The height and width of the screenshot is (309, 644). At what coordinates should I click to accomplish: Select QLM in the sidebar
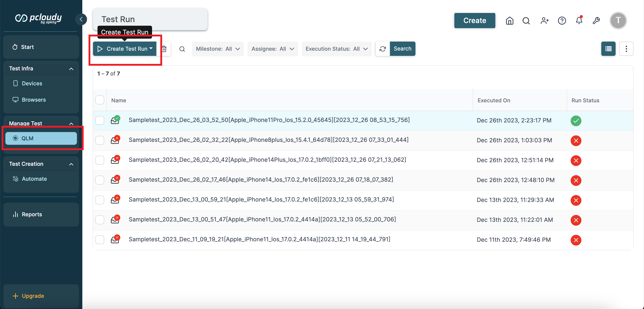41,138
